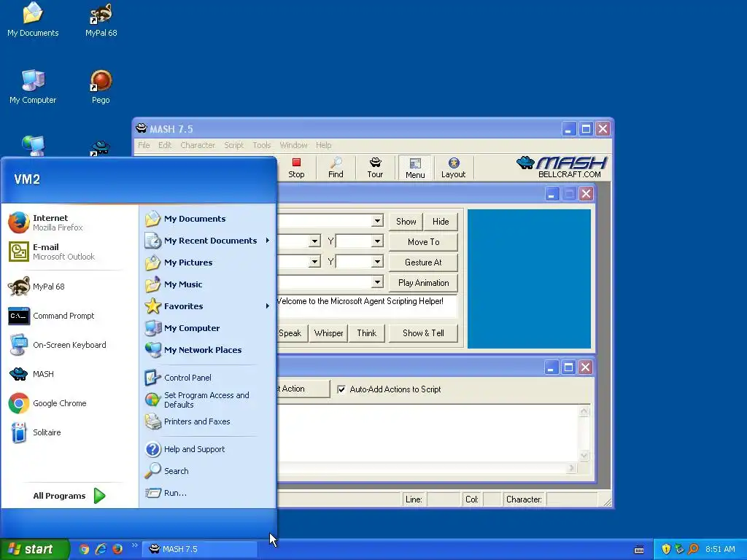Click the MASH 7.5 taskbar button
The height and width of the screenshot is (560, 747).
[201, 549]
